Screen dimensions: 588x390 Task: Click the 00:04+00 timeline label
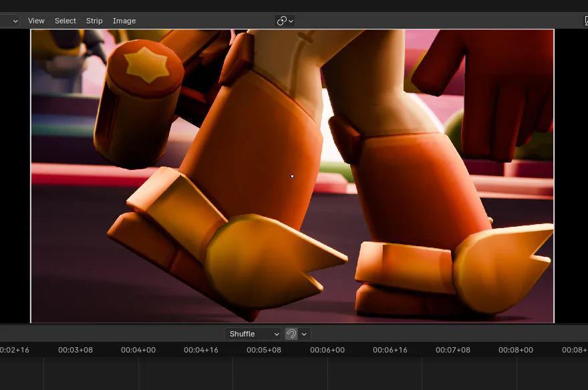(138, 350)
